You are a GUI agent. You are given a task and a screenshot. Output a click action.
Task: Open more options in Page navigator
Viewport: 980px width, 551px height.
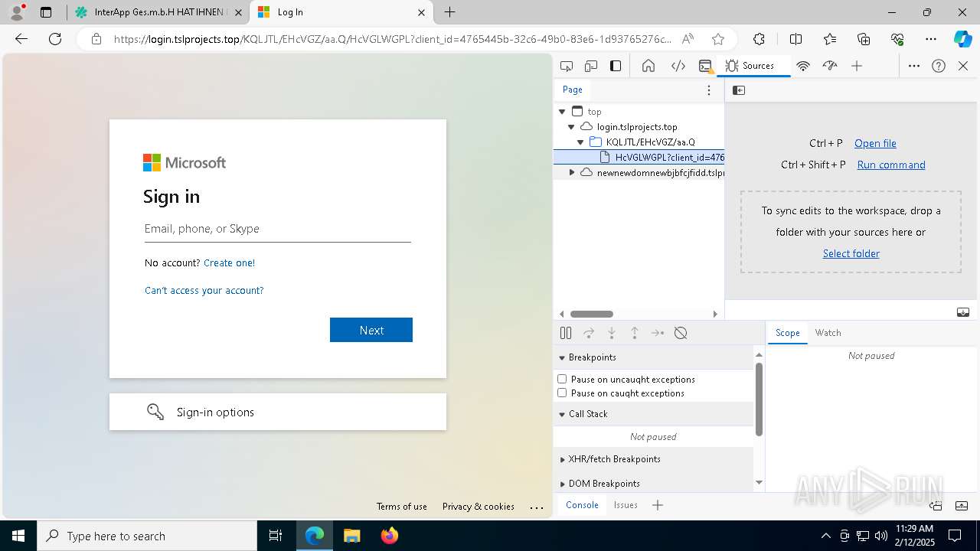coord(709,90)
